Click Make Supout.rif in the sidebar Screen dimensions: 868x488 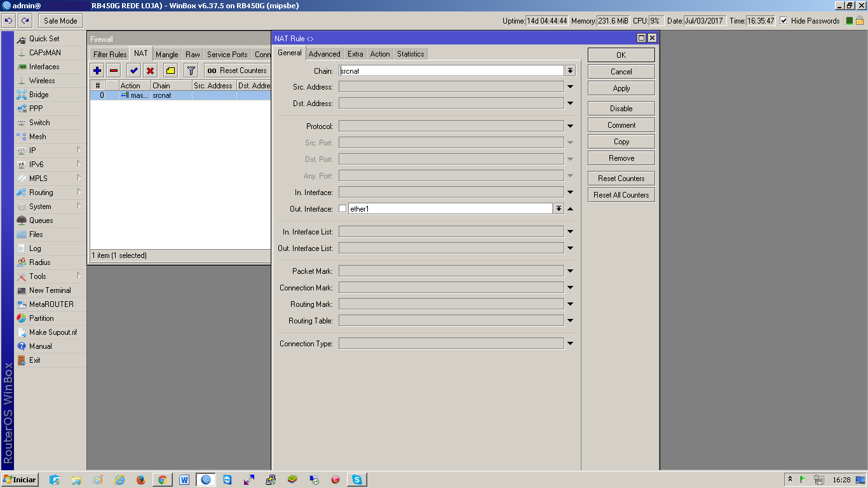[50, 332]
